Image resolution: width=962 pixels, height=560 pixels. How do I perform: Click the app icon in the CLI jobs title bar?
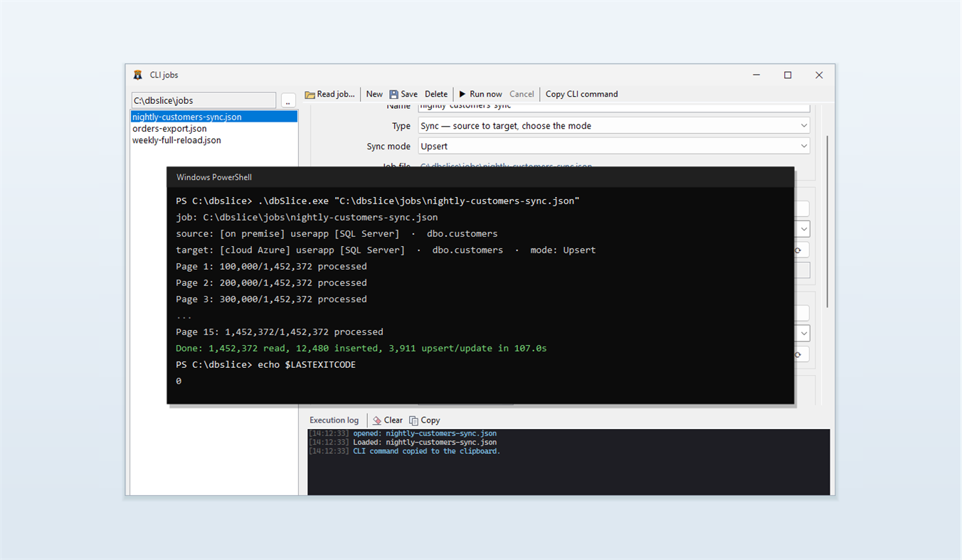138,75
